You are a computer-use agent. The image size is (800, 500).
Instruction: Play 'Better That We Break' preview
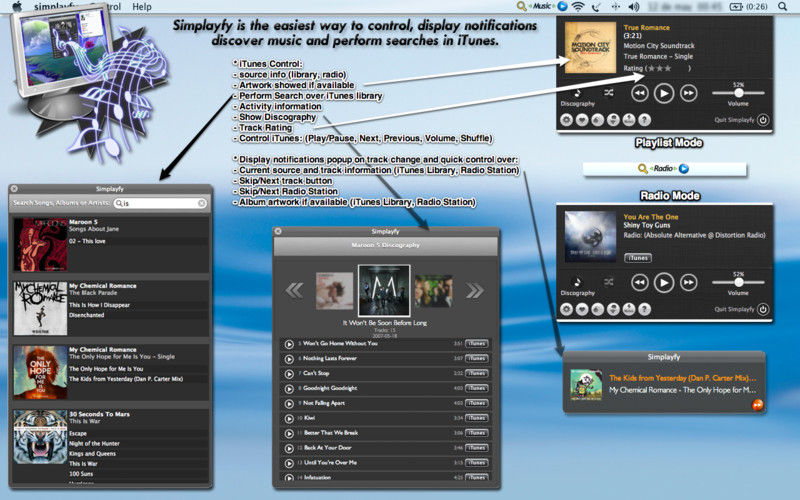pyautogui.click(x=289, y=434)
